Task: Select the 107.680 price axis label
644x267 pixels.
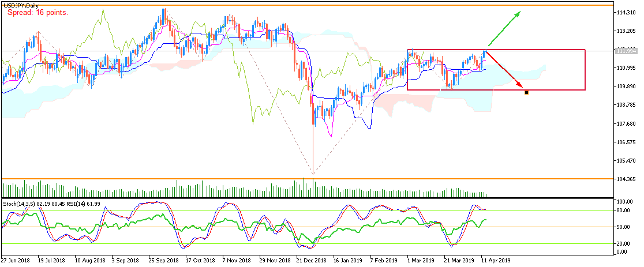Action: tap(625, 124)
